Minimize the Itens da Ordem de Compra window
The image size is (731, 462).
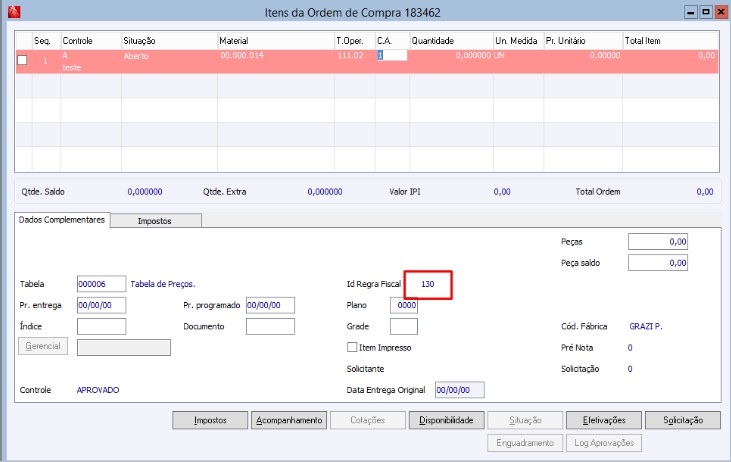point(691,13)
